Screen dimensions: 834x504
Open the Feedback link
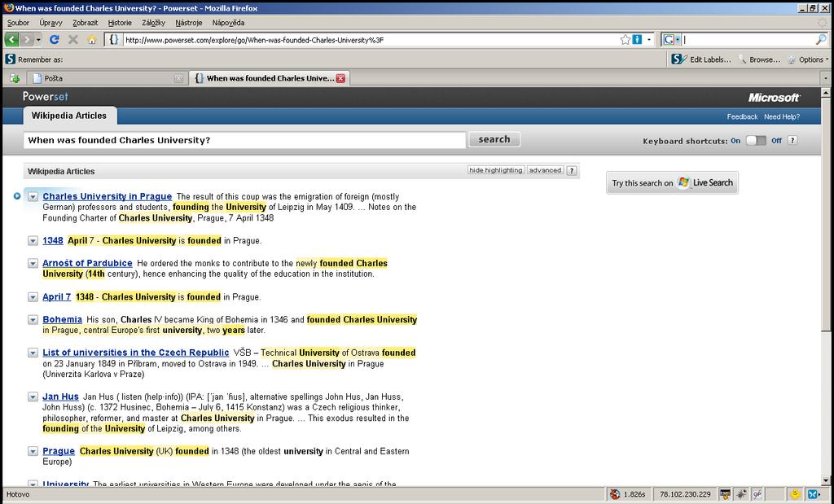(742, 116)
